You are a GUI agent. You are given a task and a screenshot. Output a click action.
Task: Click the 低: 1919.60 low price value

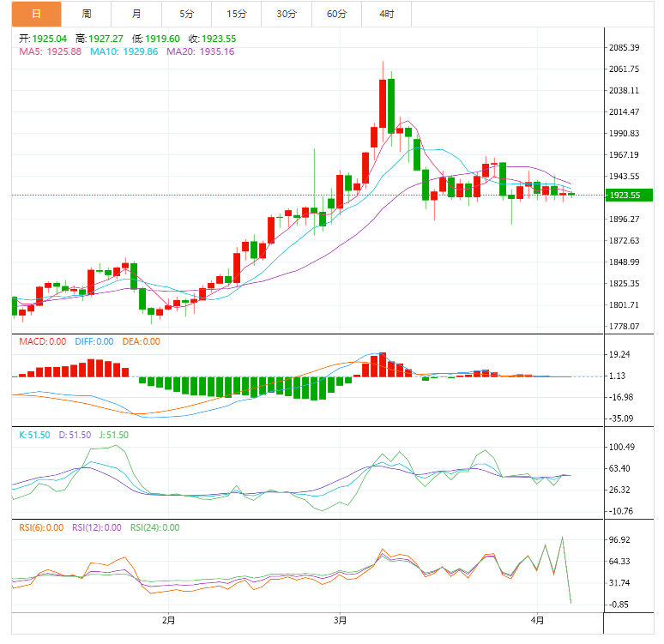coord(156,39)
